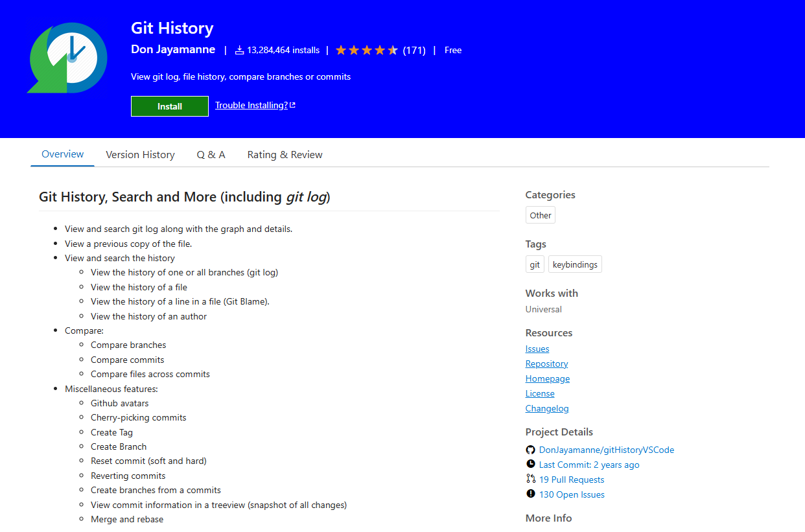Click 'View a previous copy of the file.'
The image size is (805, 532).
(128, 244)
